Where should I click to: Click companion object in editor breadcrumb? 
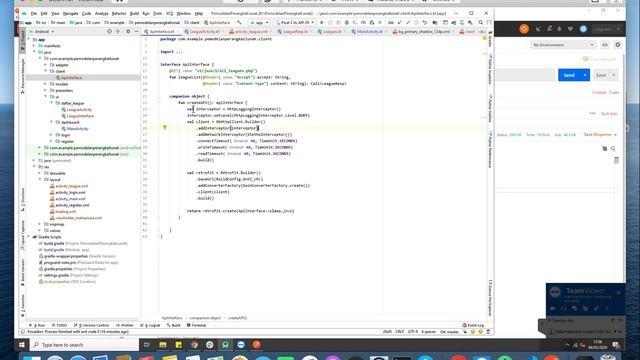coord(205,318)
